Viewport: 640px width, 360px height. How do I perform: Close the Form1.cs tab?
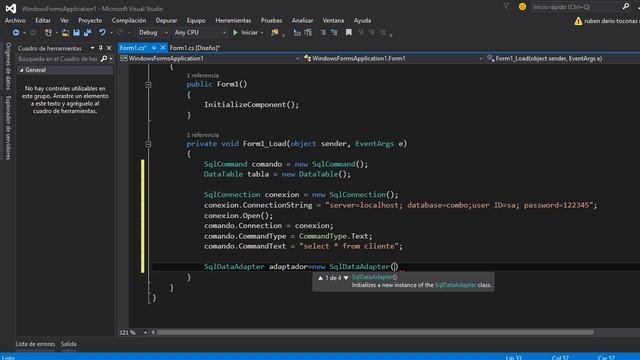click(163, 48)
